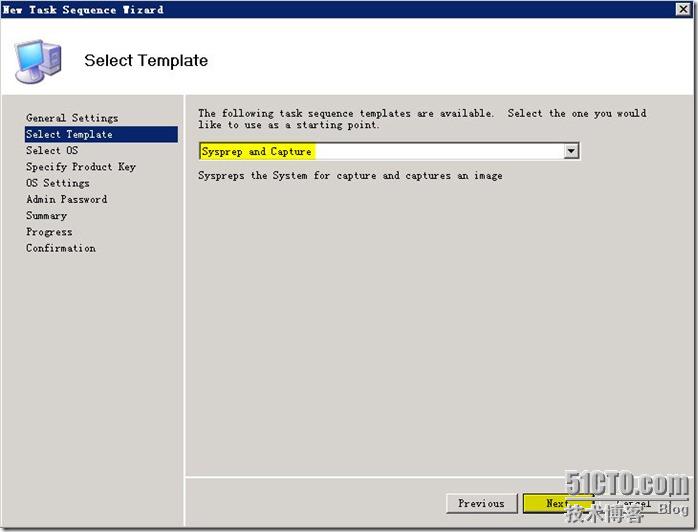The width and height of the screenshot is (698, 532).
Task: Open the Summary step
Action: pos(46,215)
